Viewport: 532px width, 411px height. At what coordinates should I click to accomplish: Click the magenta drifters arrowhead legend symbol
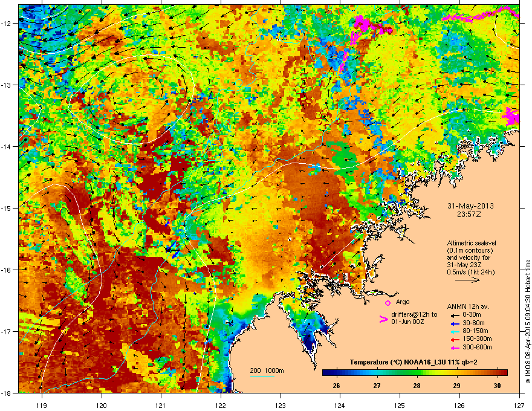[x=383, y=319]
